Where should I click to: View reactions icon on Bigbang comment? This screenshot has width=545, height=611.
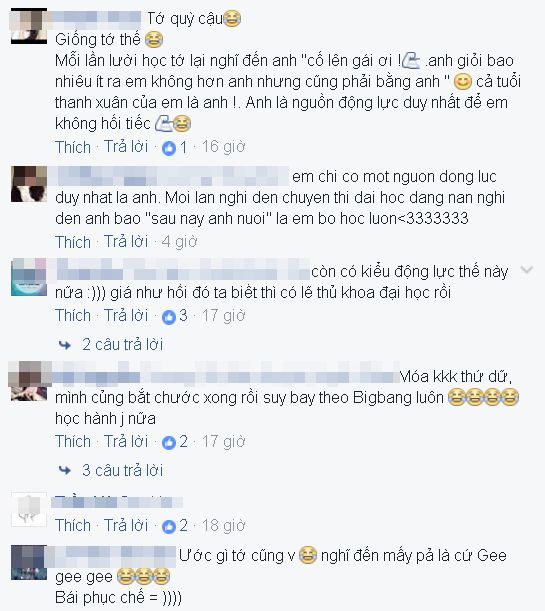pos(169,443)
